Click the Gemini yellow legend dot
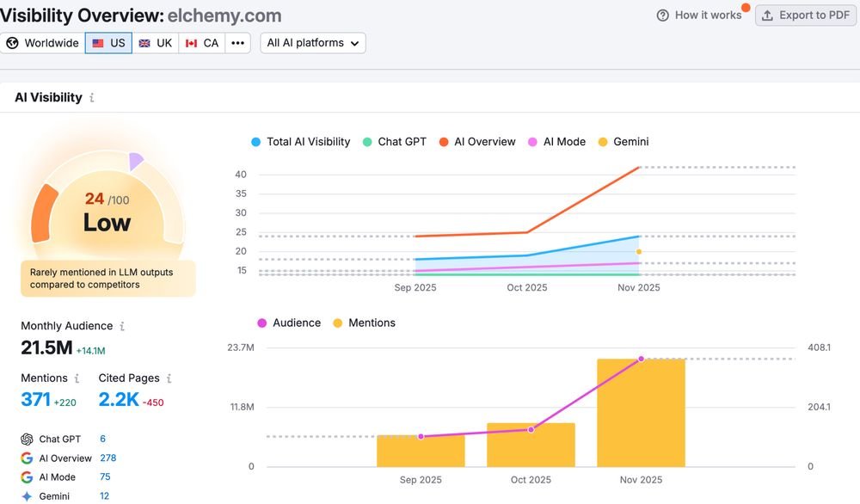Image resolution: width=860 pixels, height=504 pixels. click(603, 142)
